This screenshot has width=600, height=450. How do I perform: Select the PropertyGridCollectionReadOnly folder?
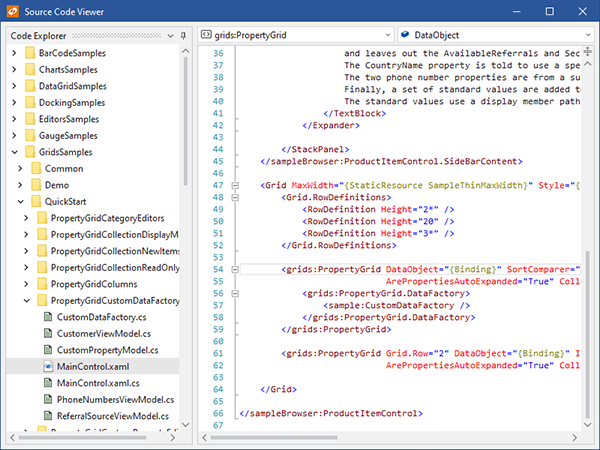pos(115,267)
